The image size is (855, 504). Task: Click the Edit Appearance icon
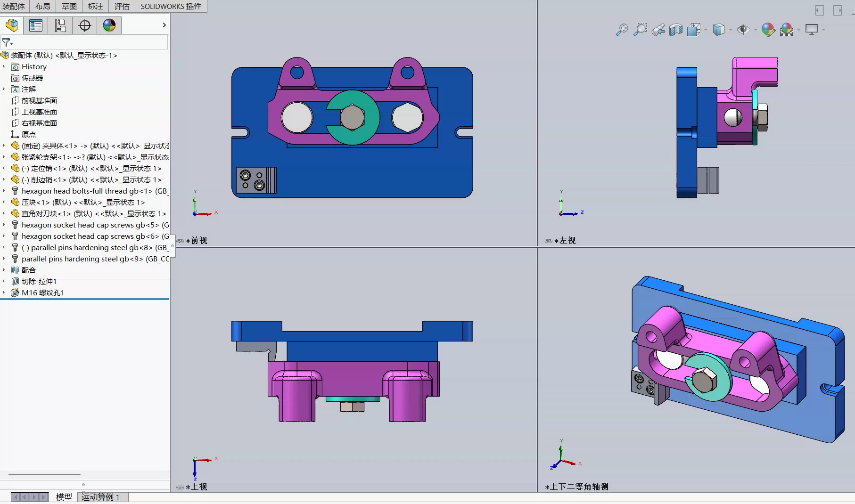tap(768, 30)
